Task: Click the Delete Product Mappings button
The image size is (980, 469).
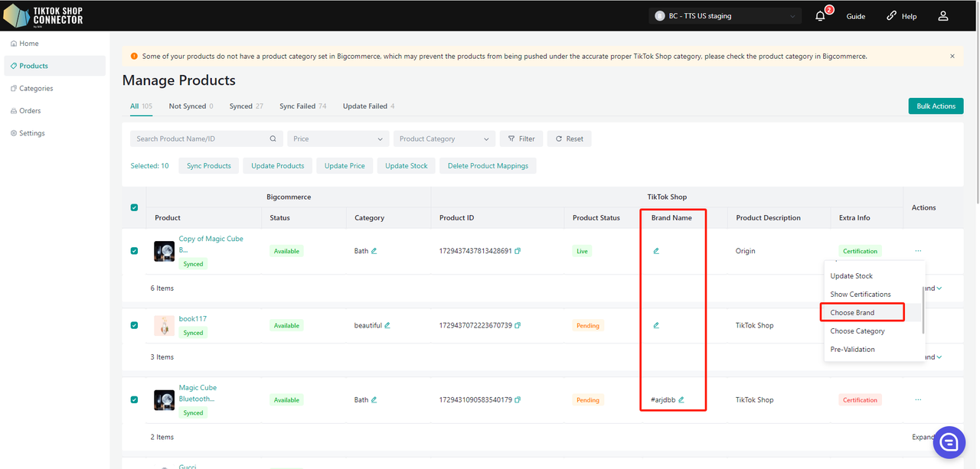Action: 488,166
